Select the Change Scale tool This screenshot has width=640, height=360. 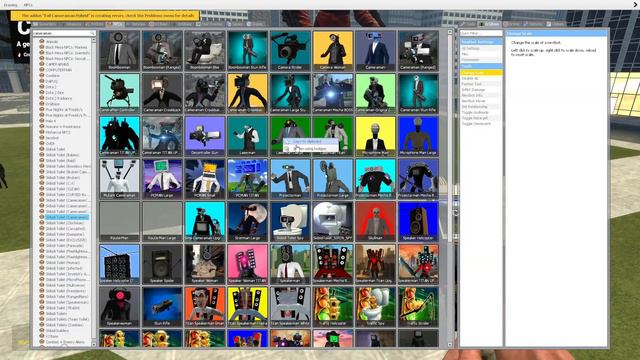[x=481, y=72]
